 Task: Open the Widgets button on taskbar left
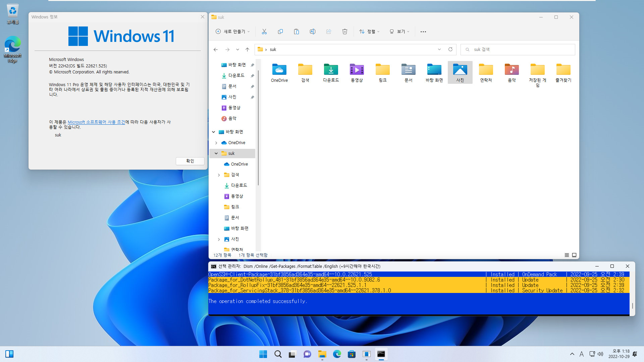click(x=9, y=354)
